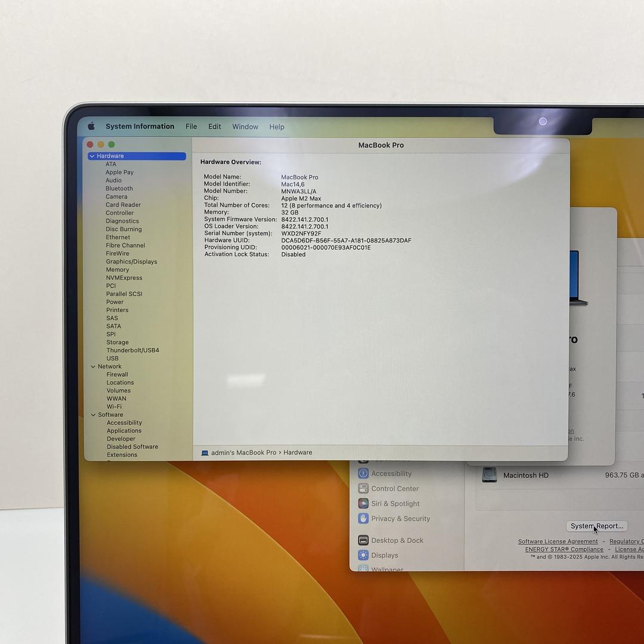Select Developer under Software
644x644 pixels.
tap(121, 439)
